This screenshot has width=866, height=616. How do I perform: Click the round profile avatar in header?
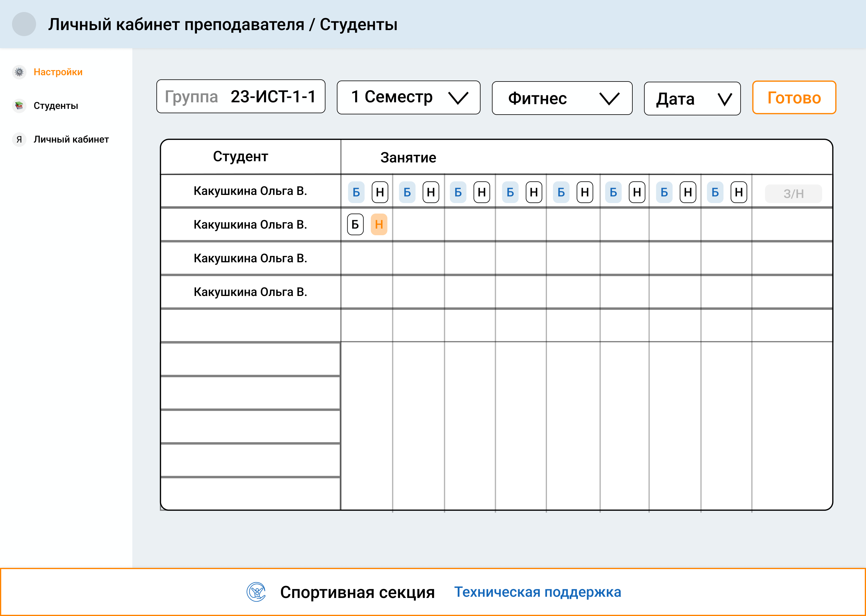coord(24,24)
